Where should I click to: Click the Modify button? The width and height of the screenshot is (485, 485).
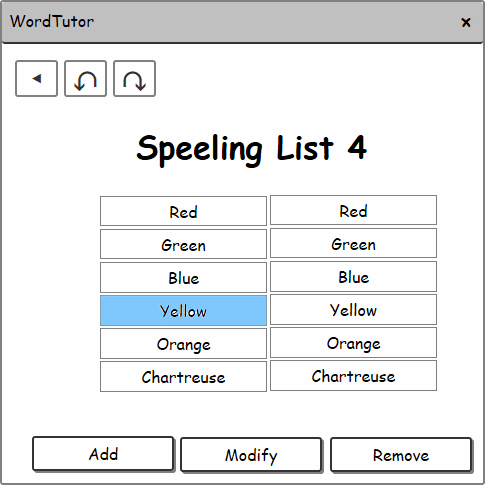coord(251,455)
